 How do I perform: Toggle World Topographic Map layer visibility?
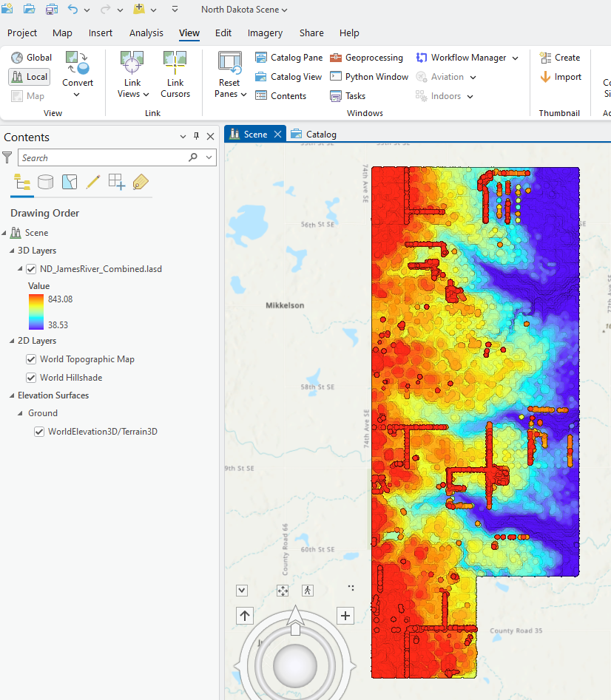point(31,359)
